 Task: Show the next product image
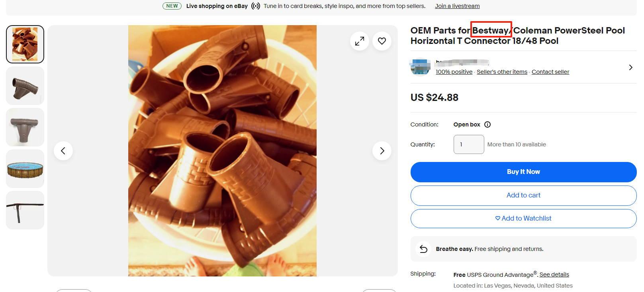point(382,151)
